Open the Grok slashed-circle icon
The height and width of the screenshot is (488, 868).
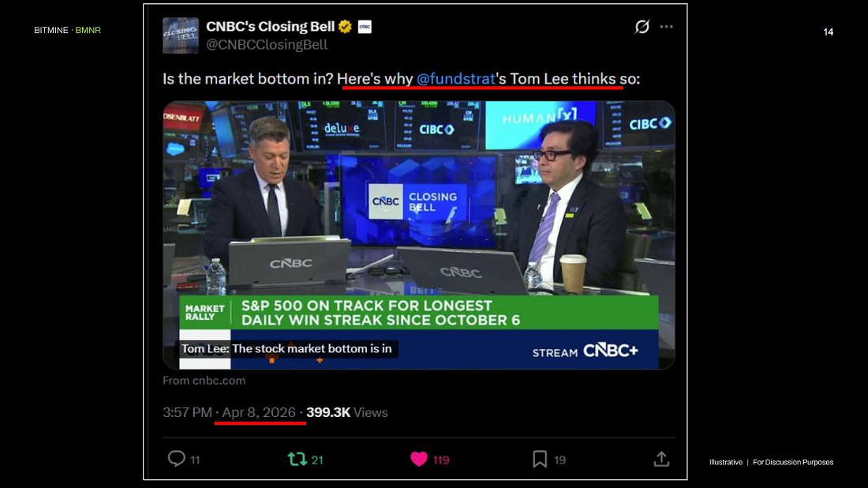(x=642, y=27)
